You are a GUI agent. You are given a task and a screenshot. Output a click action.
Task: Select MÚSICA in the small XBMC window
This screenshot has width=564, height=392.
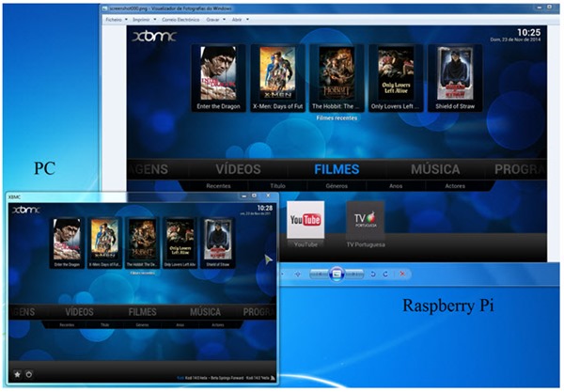click(205, 312)
